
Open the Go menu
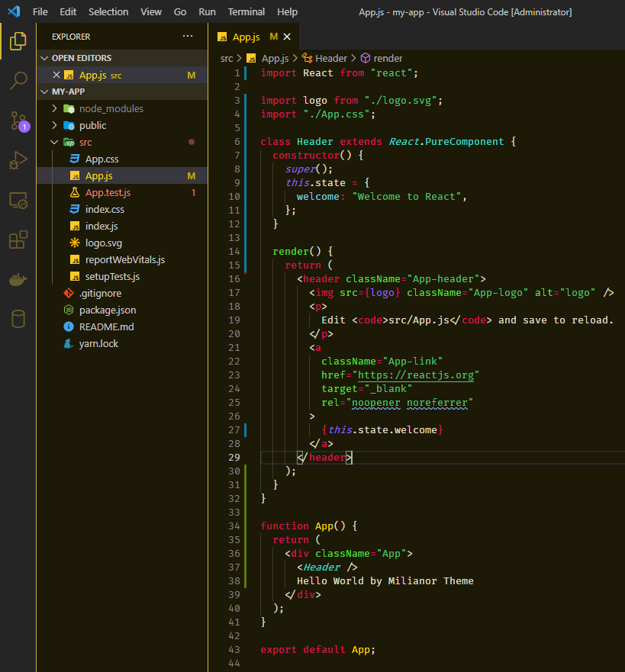[x=180, y=11]
